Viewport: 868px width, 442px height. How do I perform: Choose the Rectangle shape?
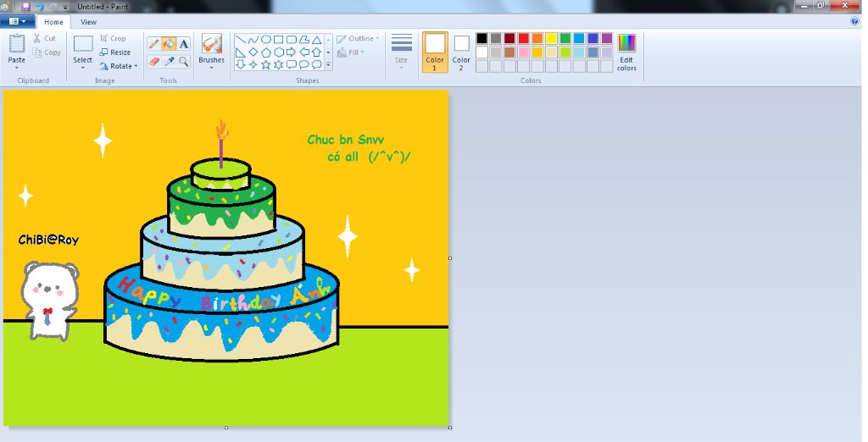pos(278,40)
